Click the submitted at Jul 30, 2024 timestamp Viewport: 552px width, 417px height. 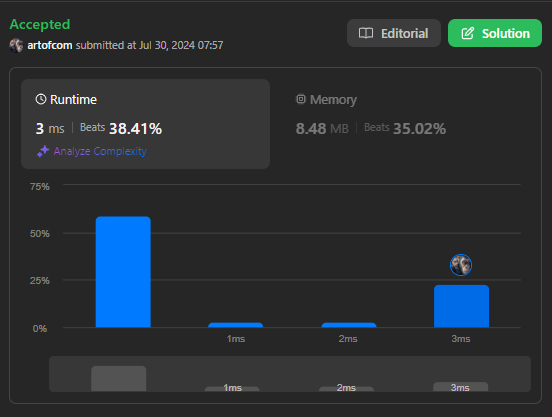tap(149, 45)
